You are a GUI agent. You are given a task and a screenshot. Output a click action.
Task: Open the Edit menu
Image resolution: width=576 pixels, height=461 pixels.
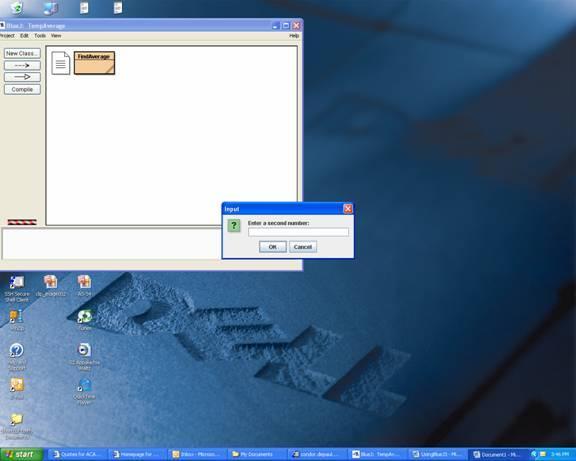(24, 36)
